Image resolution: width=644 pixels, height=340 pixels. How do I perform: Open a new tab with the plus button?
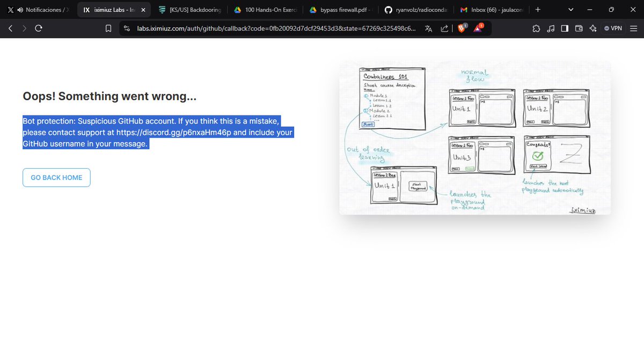tap(538, 9)
